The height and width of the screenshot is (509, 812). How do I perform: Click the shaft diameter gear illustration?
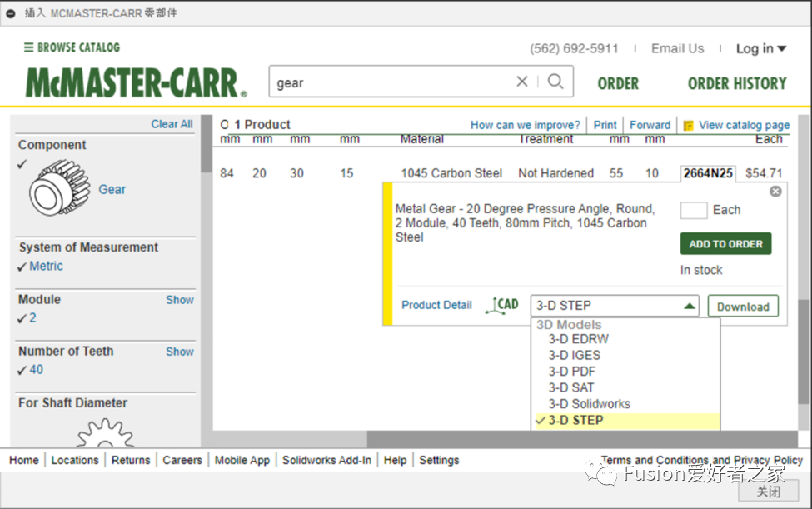click(x=105, y=433)
